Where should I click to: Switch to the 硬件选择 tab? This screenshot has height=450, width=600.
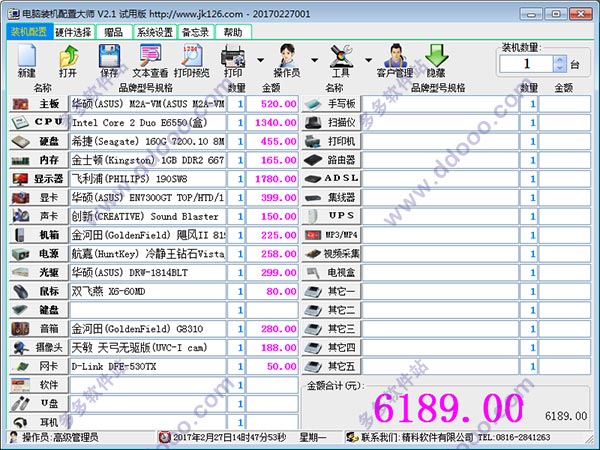pyautogui.click(x=73, y=32)
